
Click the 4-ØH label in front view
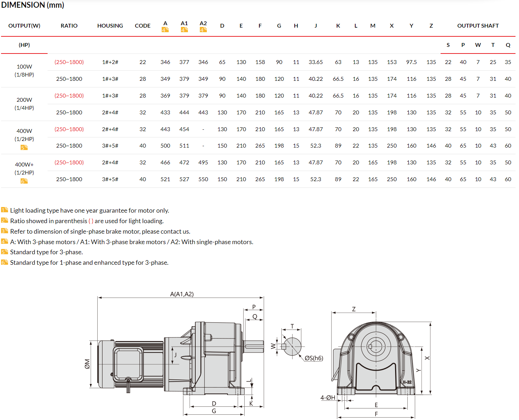point(328,398)
